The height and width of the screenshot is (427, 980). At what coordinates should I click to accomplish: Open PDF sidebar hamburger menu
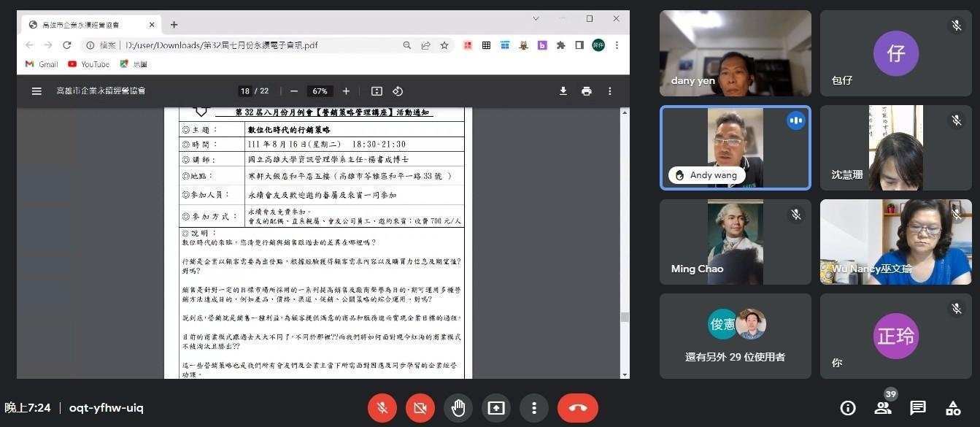[x=36, y=91]
